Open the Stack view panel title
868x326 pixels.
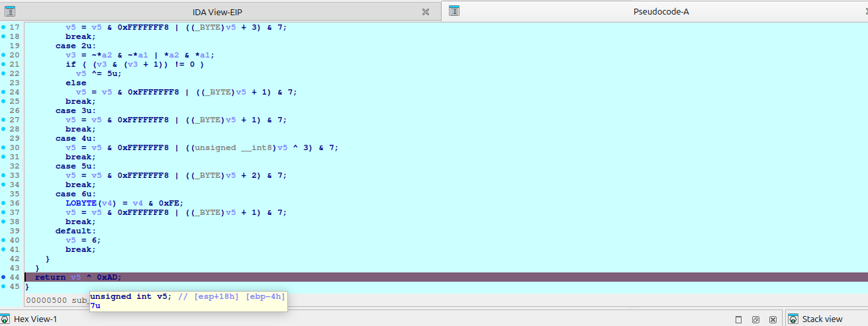point(822,319)
